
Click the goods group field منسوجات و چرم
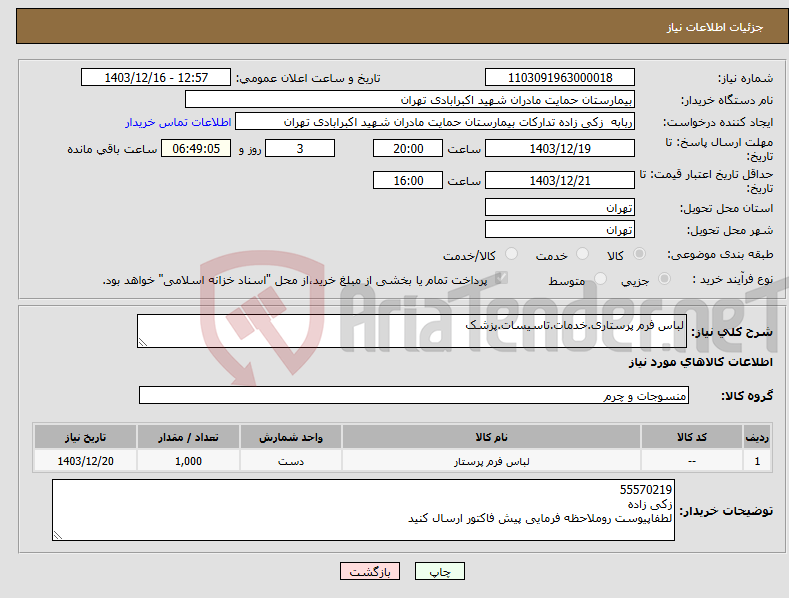pos(414,396)
